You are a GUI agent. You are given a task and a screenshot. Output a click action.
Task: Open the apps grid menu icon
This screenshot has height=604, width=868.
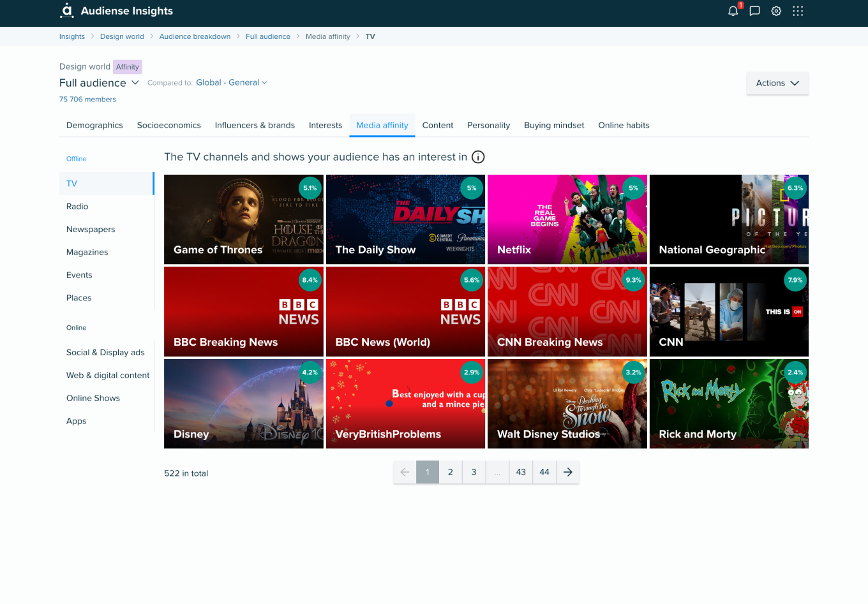click(798, 11)
